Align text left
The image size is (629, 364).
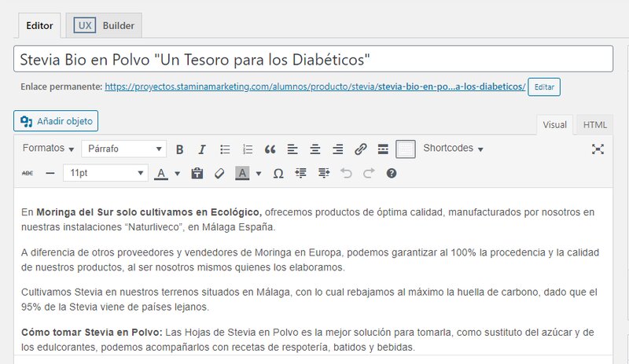point(292,149)
